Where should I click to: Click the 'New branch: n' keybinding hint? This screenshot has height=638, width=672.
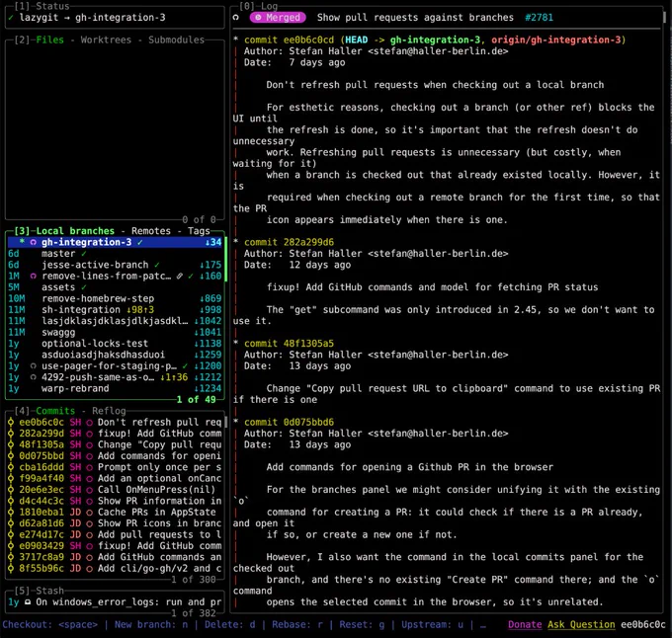click(x=151, y=625)
